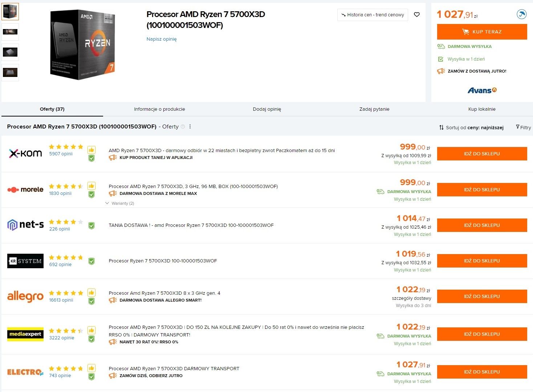Go to Electro.pl via IDŹ DO SKLEPU

click(x=482, y=372)
